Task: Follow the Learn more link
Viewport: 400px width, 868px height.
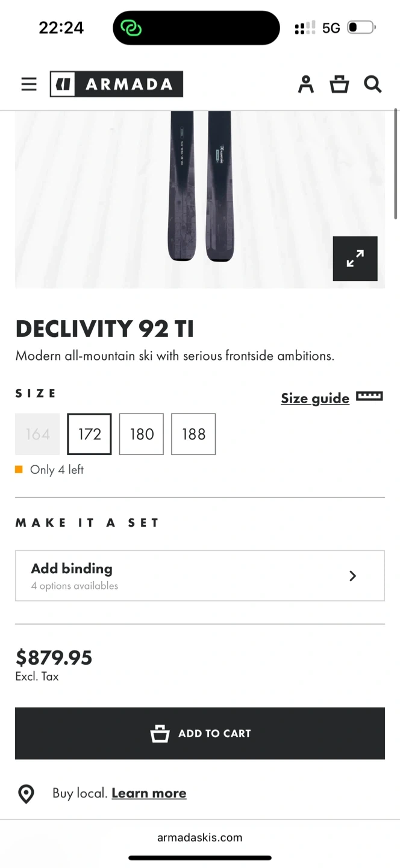Action: point(149,793)
